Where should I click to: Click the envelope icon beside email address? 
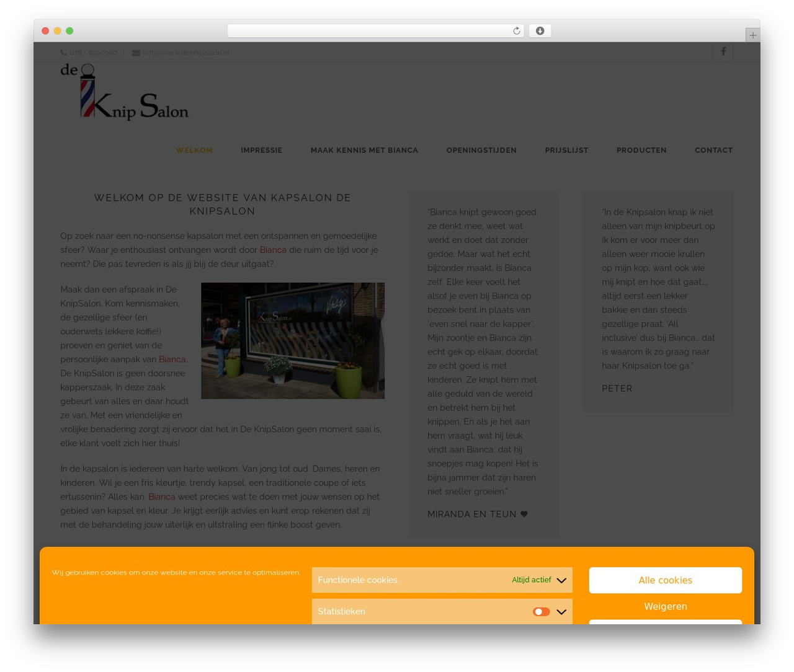coord(136,53)
